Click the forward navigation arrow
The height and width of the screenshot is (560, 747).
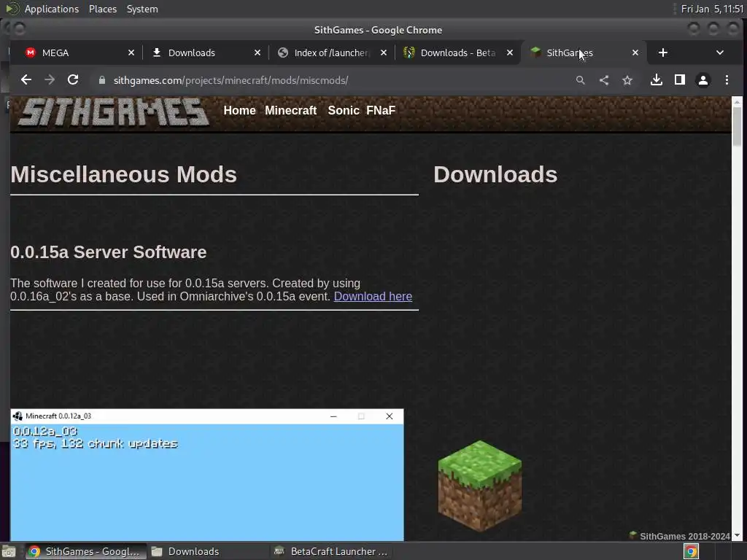tap(50, 80)
